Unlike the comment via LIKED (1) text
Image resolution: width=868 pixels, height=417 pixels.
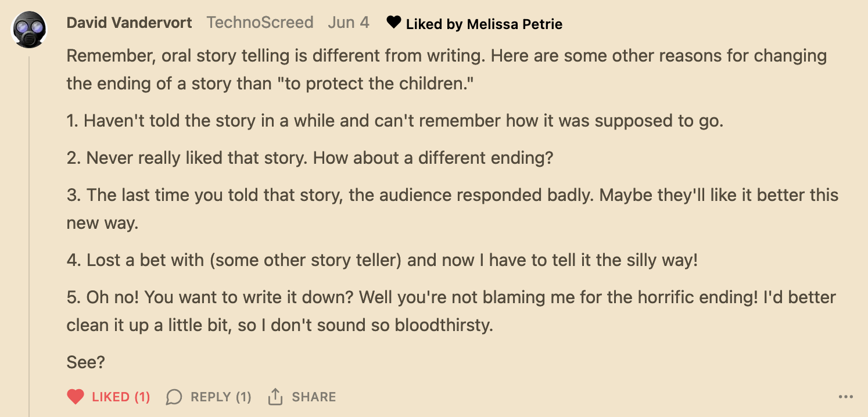[121, 397]
